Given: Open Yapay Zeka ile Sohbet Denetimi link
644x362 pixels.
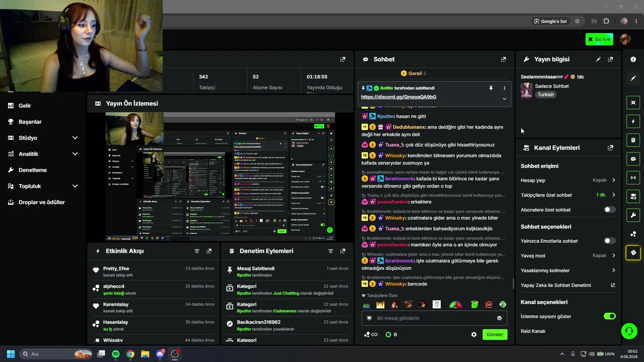Looking at the screenshot, I should click(568, 285).
